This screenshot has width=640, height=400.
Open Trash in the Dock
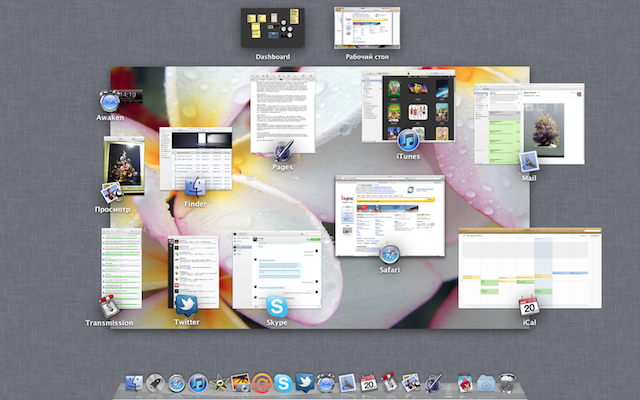[507, 382]
